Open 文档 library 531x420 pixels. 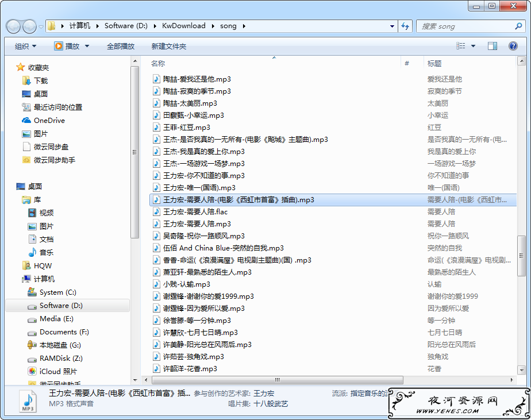47,239
